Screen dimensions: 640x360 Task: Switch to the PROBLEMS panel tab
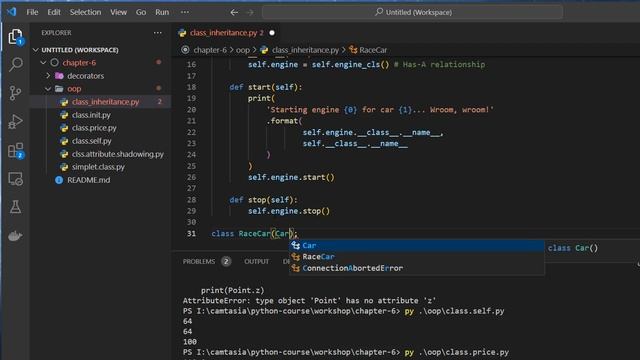(199, 262)
